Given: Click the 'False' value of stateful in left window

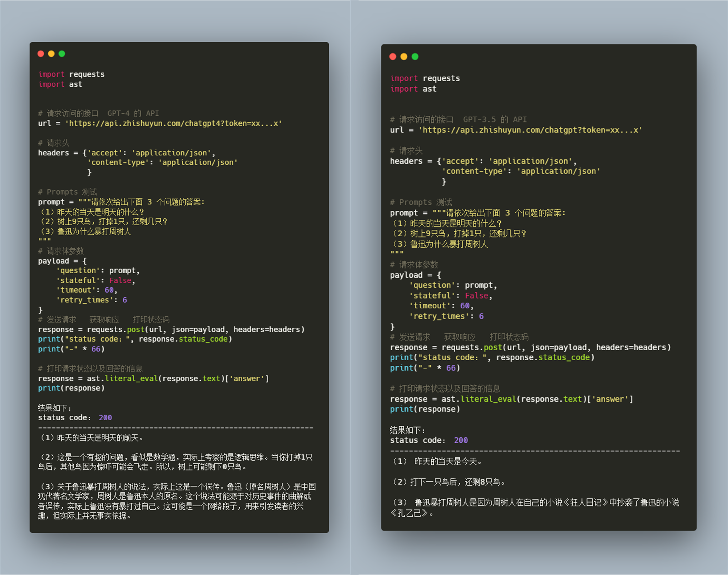Looking at the screenshot, I should [120, 280].
